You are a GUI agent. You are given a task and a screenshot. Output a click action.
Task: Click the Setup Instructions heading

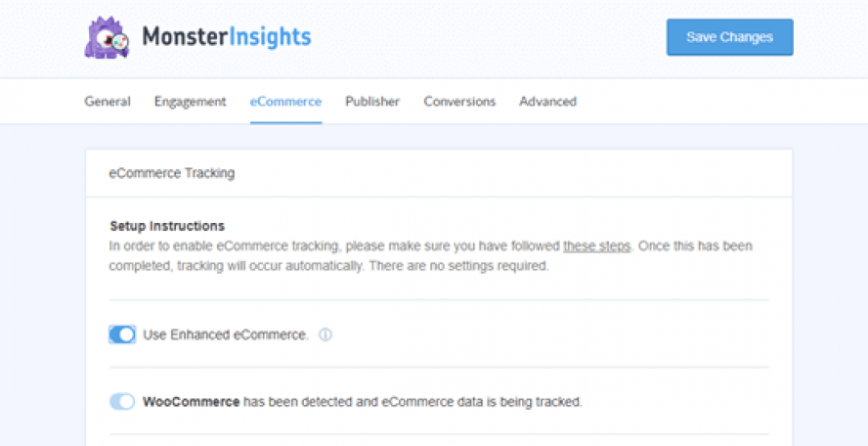click(x=167, y=226)
